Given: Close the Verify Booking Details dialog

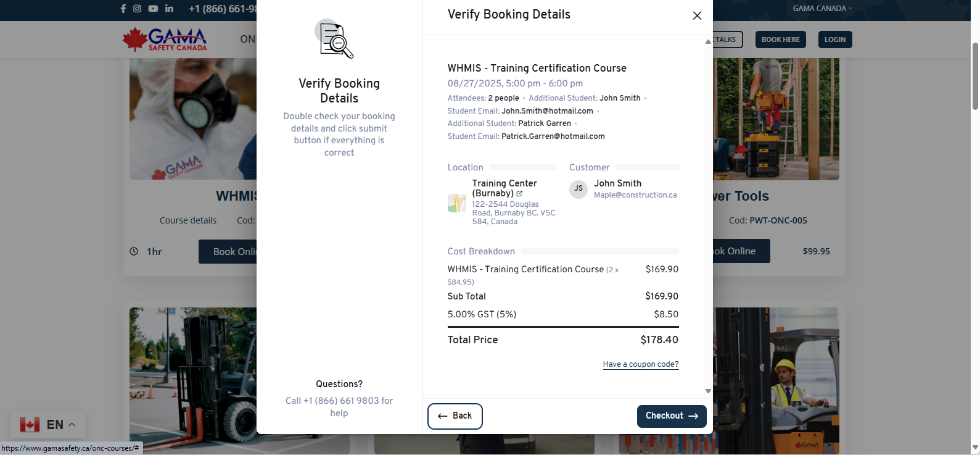Looking at the screenshot, I should pos(697,15).
